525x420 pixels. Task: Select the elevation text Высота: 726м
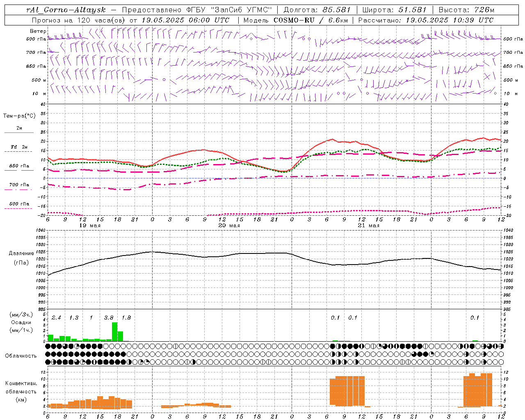coord(466,10)
